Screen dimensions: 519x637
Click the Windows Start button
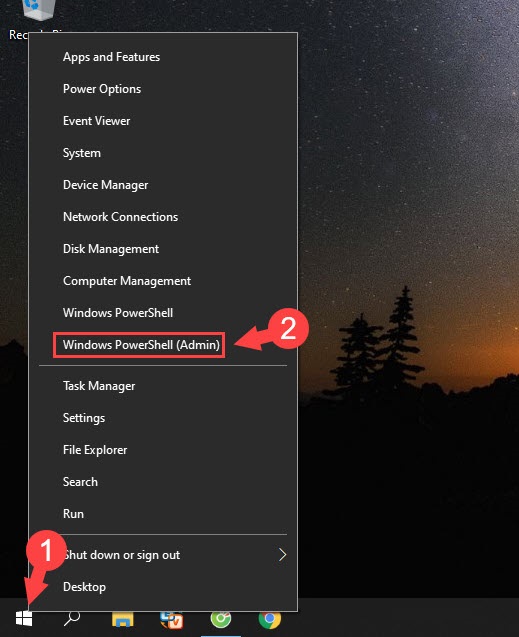24,619
